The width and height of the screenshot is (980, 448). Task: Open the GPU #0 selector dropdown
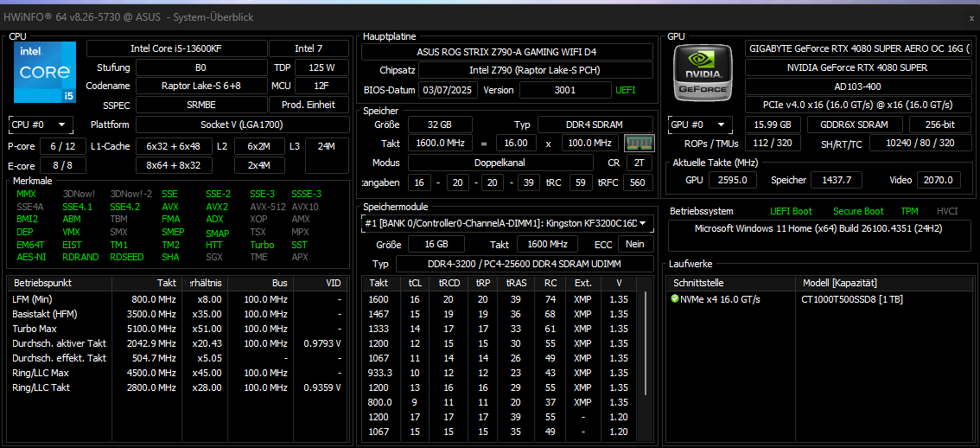(700, 125)
